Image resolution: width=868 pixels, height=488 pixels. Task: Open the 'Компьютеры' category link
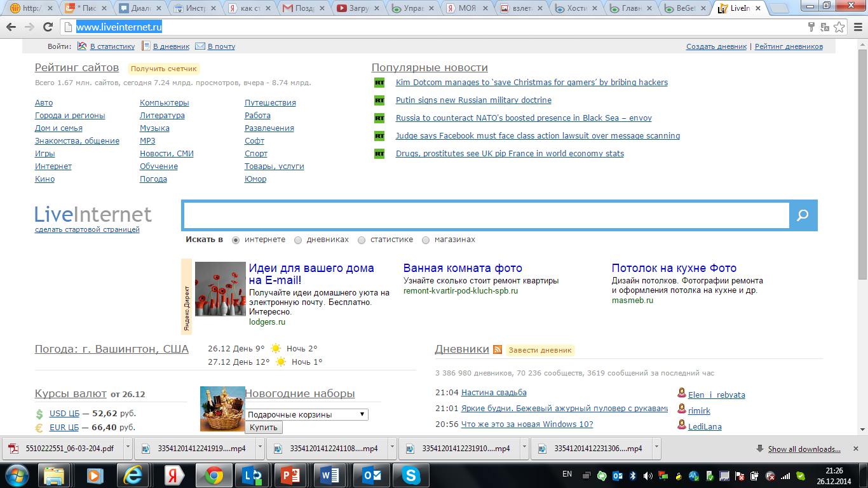tap(165, 103)
